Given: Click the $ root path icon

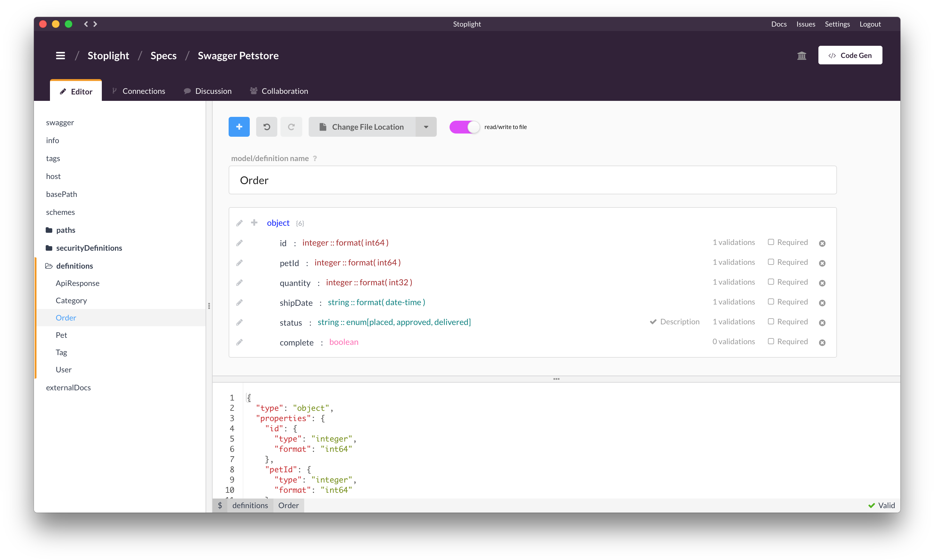Looking at the screenshot, I should tap(220, 505).
